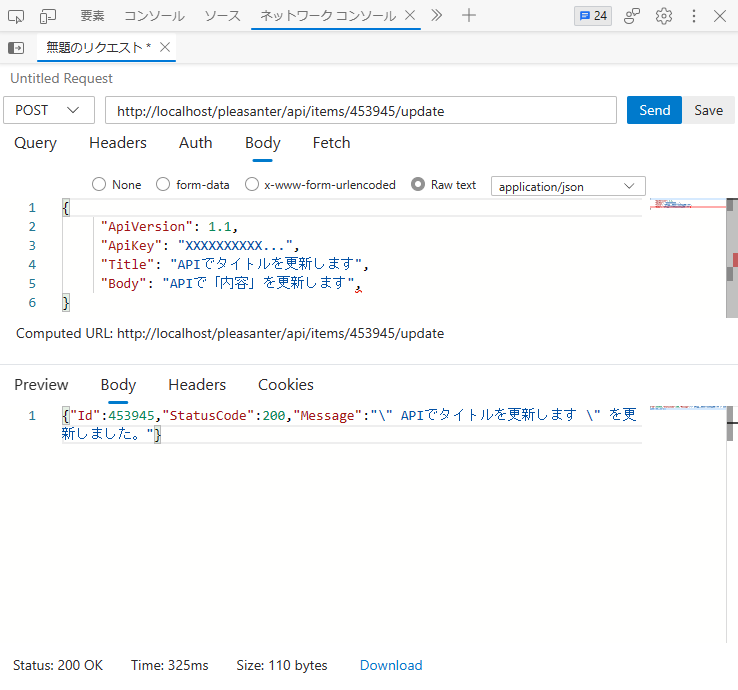Open the feedback/connections icon
738x690 pixels.
pos(632,16)
